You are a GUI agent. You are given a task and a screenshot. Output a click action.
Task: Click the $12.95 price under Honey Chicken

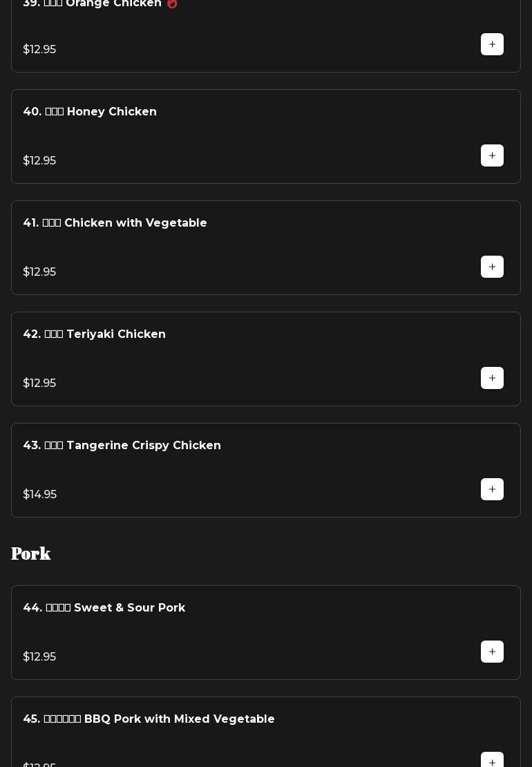tap(39, 160)
